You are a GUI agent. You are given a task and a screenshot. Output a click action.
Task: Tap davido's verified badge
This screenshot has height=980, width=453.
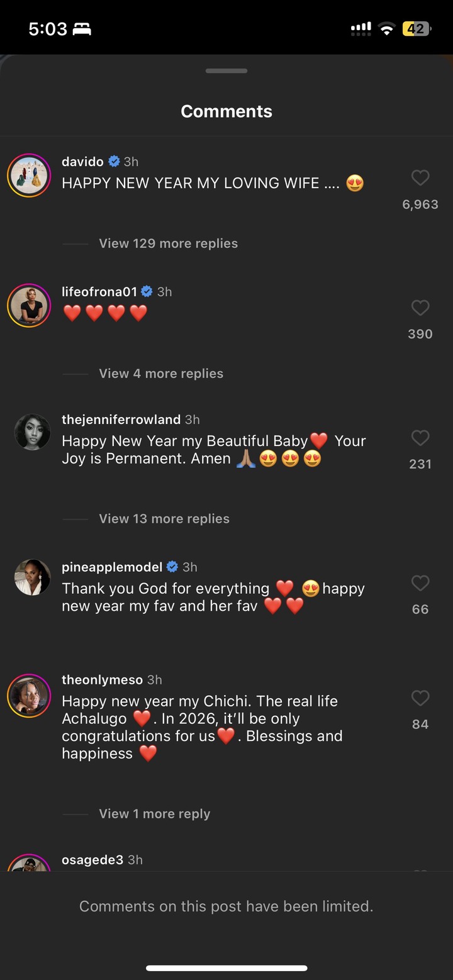[114, 162]
